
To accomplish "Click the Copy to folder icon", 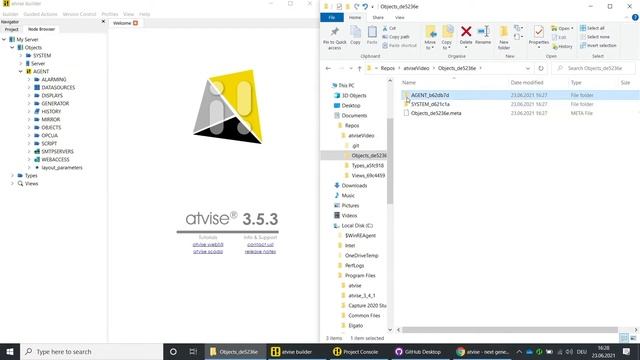I will point(447,32).
